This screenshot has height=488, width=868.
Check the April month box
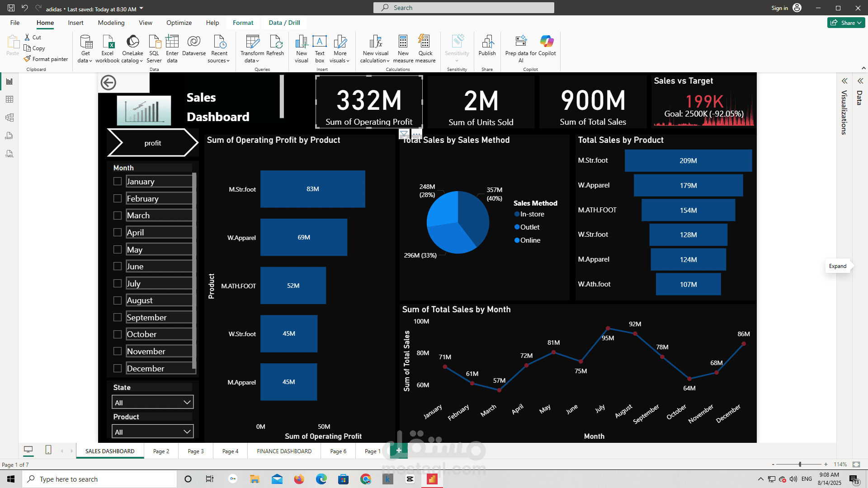118,232
